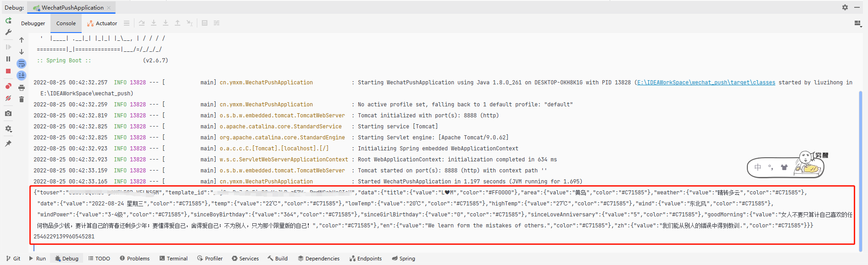The width and height of the screenshot is (868, 265).
Task: Open the Problems tool window
Action: click(x=135, y=259)
